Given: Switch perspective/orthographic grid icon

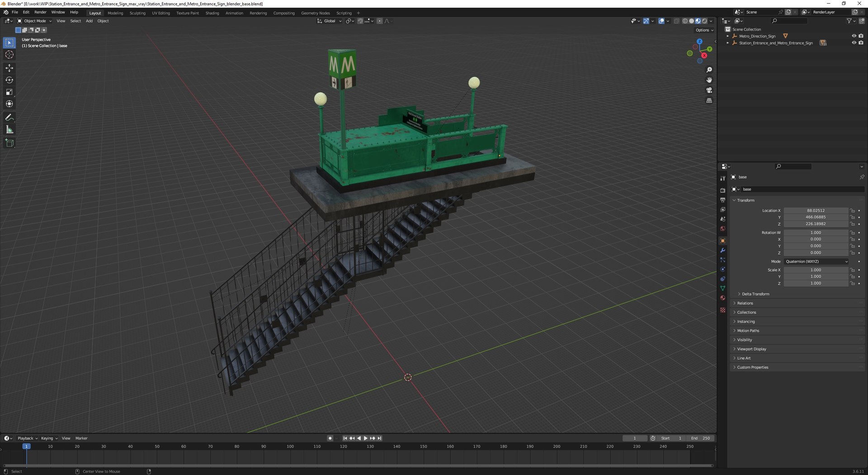Looking at the screenshot, I should [709, 100].
